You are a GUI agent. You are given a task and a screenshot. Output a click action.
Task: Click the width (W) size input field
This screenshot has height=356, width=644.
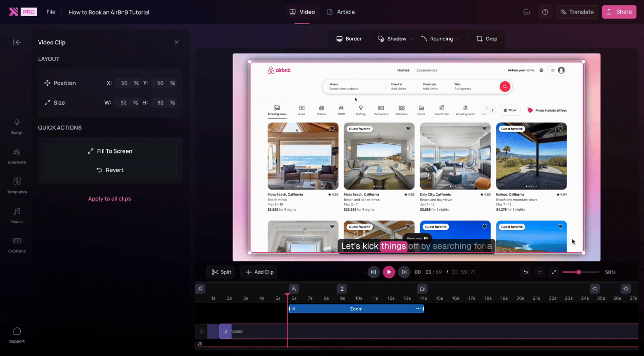124,102
